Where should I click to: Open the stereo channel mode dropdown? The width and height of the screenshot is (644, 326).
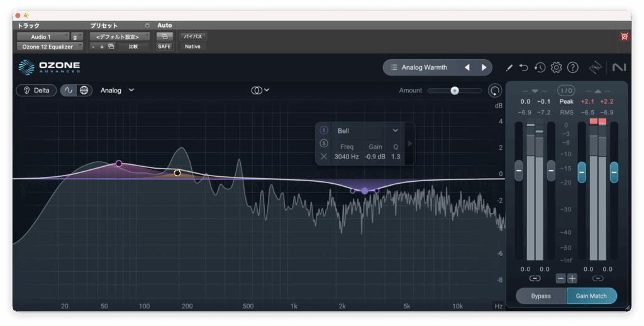260,90
